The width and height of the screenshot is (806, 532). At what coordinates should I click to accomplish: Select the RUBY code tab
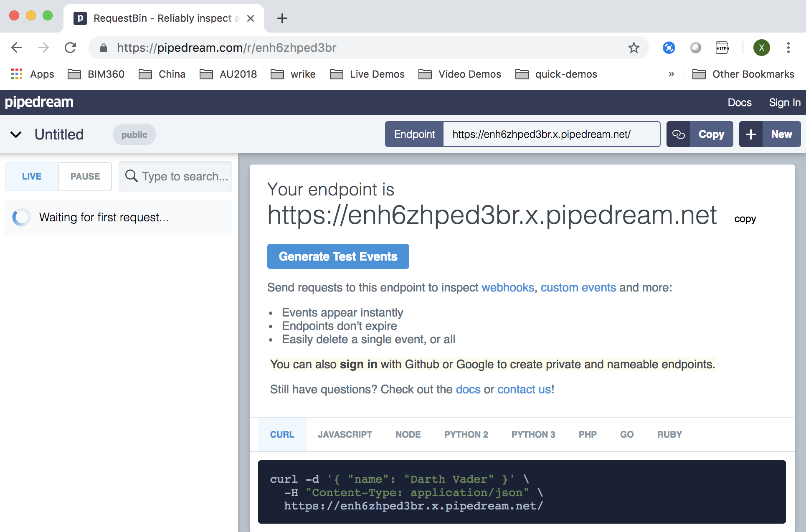tap(669, 434)
